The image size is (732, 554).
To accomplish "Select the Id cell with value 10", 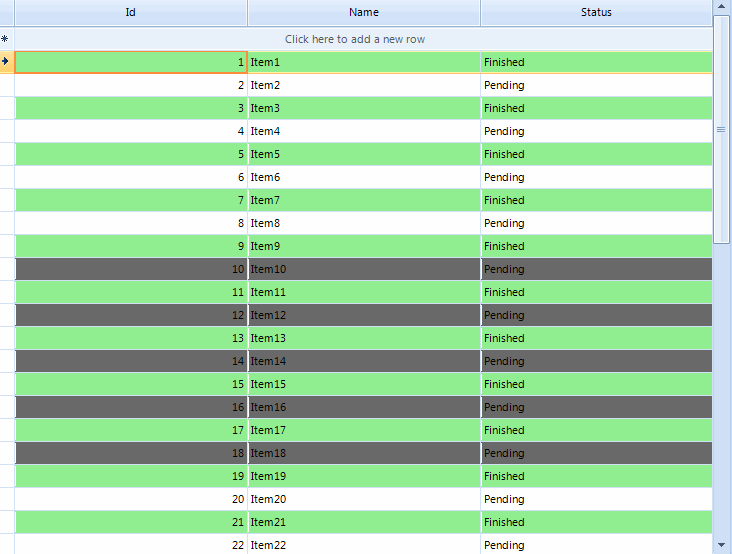I will pyautogui.click(x=131, y=269).
